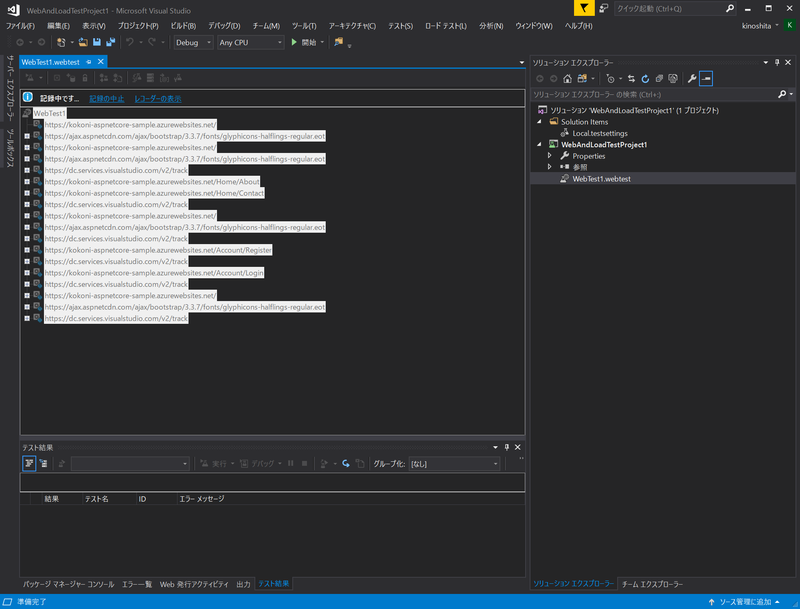Open the サーバー エクスプローラー side tab

click(10, 88)
